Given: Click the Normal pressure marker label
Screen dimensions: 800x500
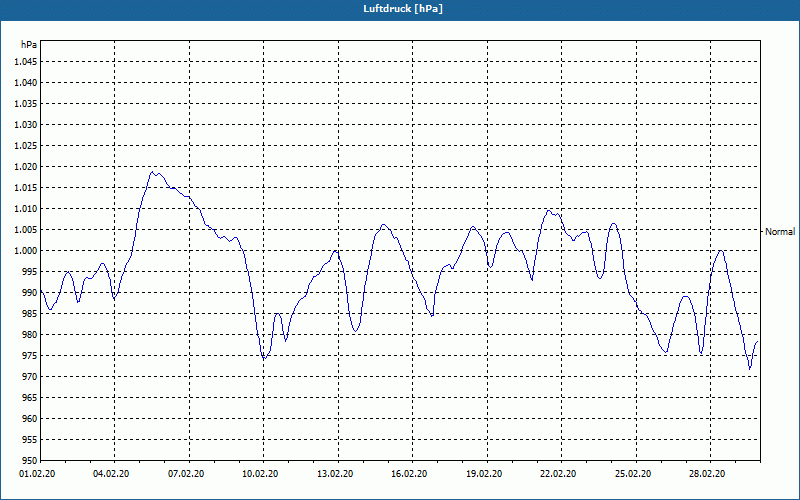Looking at the screenshot, I should click(780, 232).
